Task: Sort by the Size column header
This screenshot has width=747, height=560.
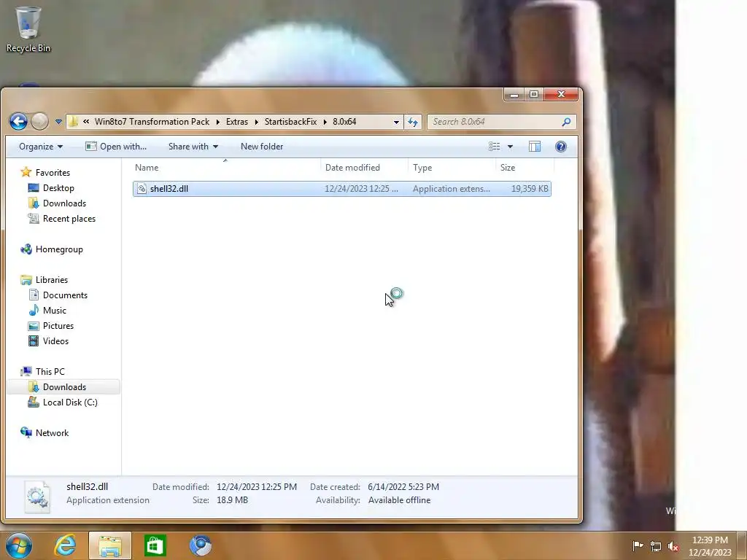Action: [x=525, y=168]
